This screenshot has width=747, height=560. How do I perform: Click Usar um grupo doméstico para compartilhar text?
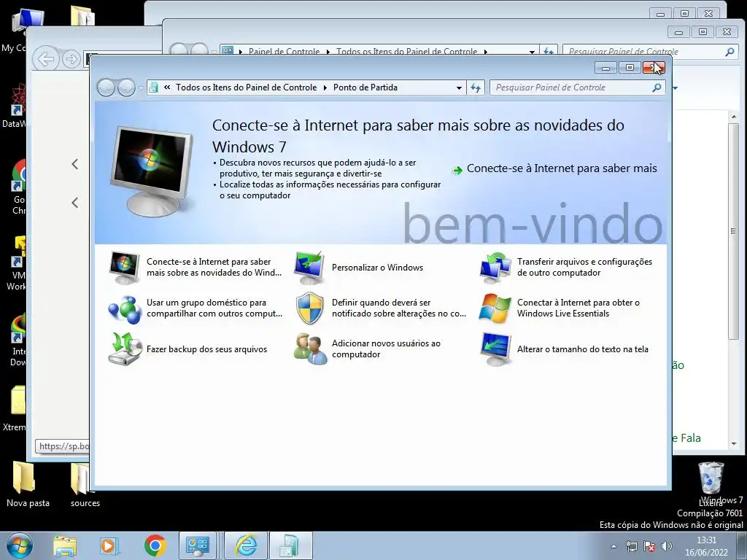point(214,308)
